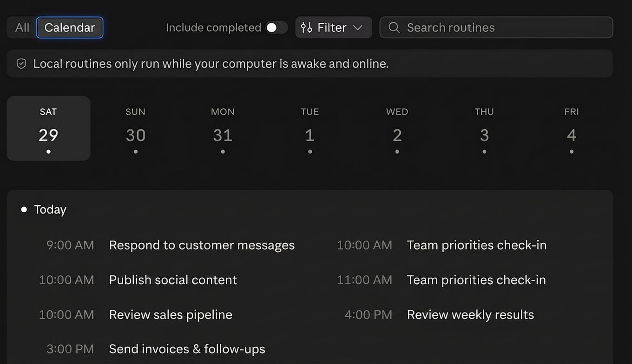The height and width of the screenshot is (364, 632).
Task: Choose Tuesday 1 in the calendar
Action: click(x=310, y=128)
